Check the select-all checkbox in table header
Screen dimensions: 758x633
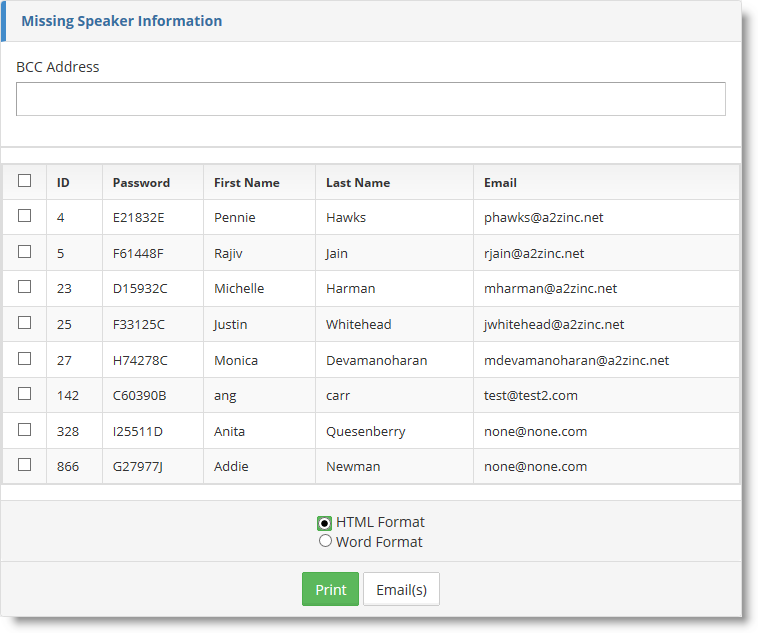[25, 181]
